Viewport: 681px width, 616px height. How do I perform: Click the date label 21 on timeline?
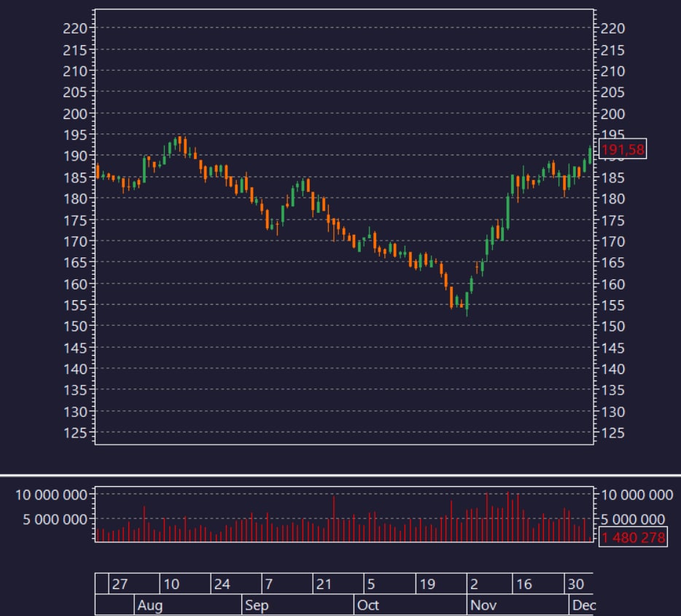pos(324,585)
